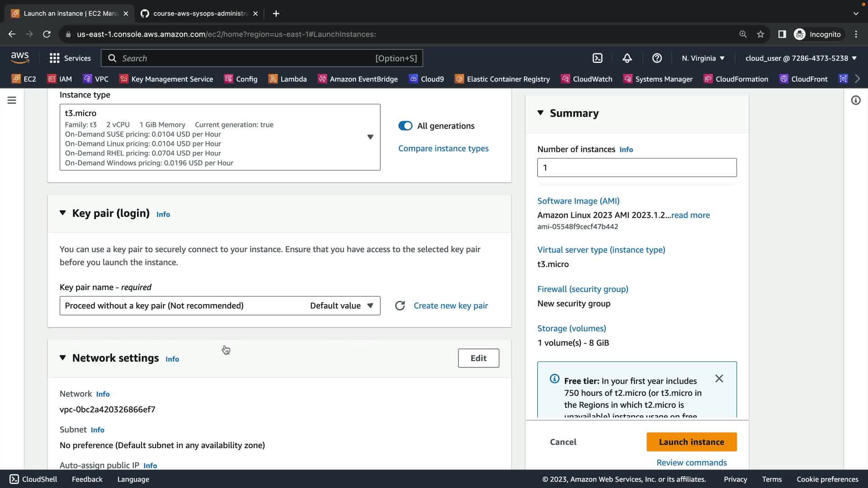
Task: Open the Key pair name dropdown
Action: tap(220, 306)
